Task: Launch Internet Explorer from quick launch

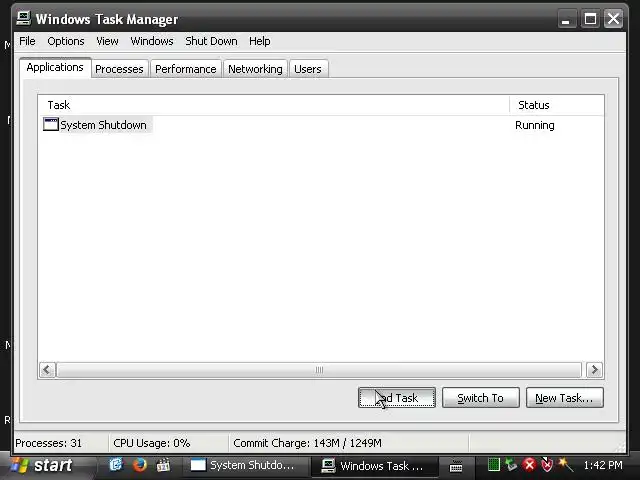Action: (116, 464)
